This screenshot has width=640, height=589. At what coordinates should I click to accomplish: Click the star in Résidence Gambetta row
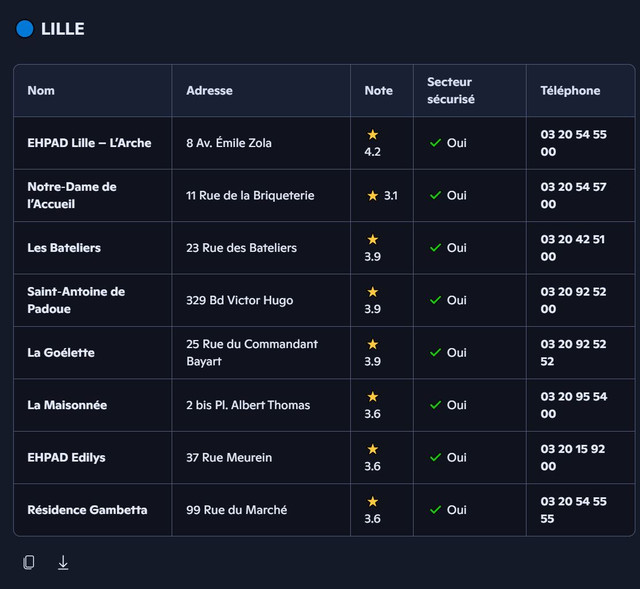point(373,501)
